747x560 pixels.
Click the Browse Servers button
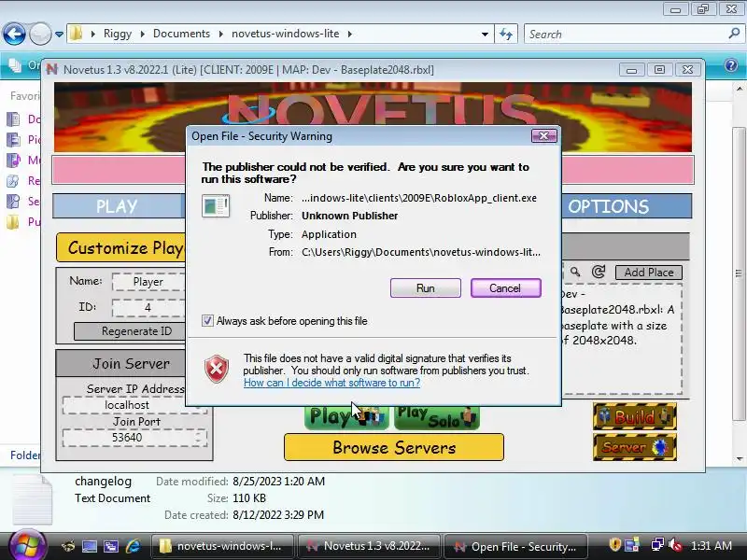coord(393,447)
